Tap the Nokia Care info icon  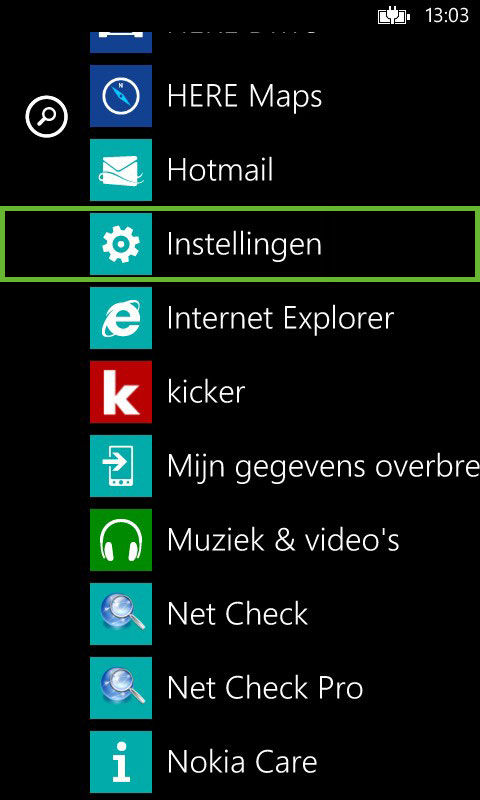(x=121, y=762)
